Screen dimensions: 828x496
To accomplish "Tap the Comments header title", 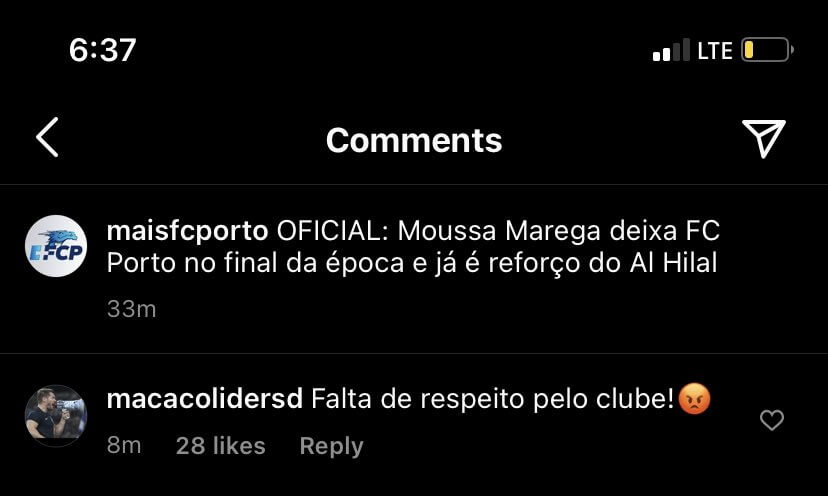I will [x=414, y=141].
